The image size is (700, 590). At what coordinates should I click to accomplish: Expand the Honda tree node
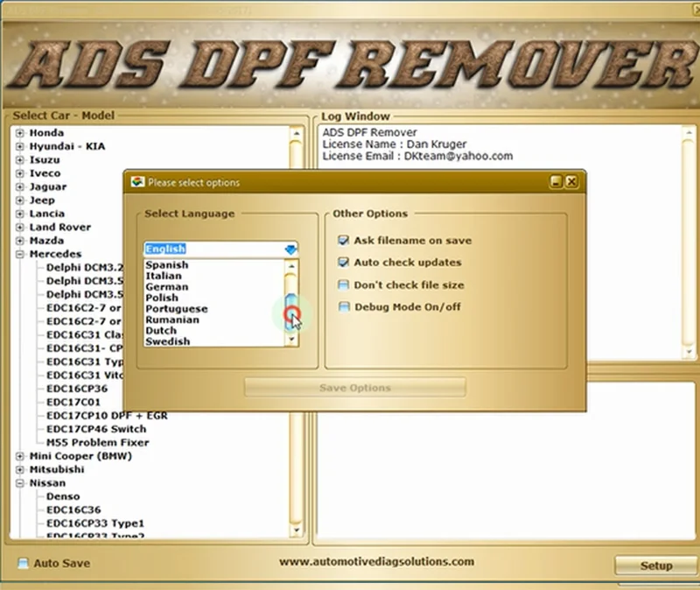pyautogui.click(x=19, y=133)
